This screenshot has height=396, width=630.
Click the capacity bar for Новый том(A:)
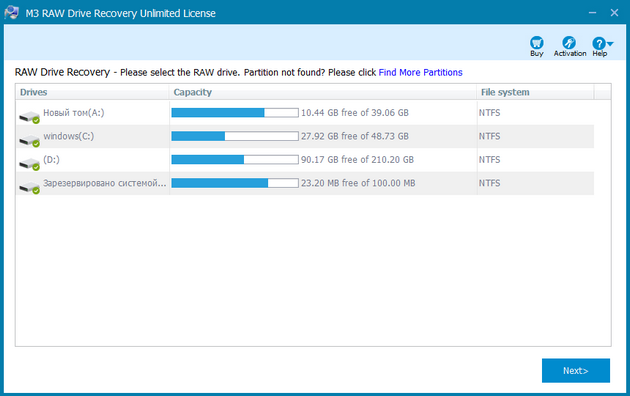point(235,112)
